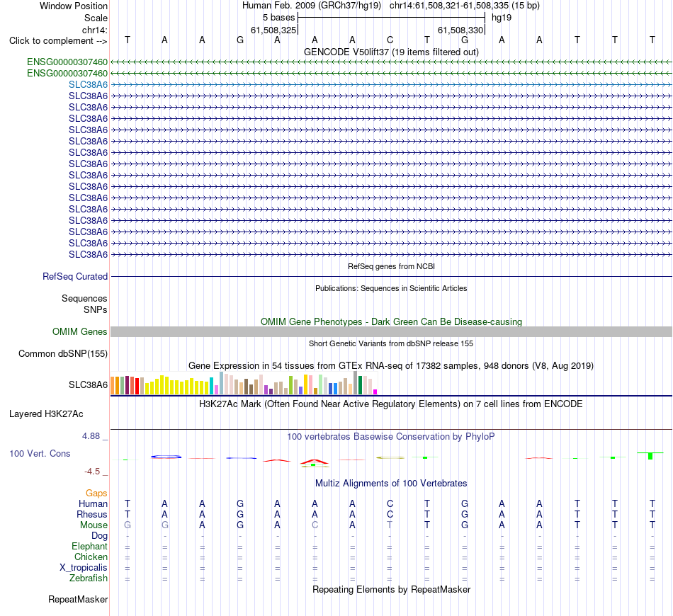Click the "Dog" alignment row label
This screenshot has height=616, width=673.
tap(99, 536)
